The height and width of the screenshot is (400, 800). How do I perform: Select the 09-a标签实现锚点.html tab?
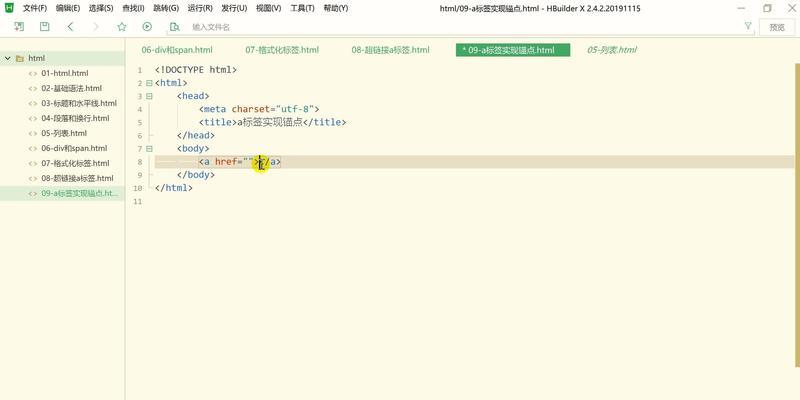click(x=513, y=50)
